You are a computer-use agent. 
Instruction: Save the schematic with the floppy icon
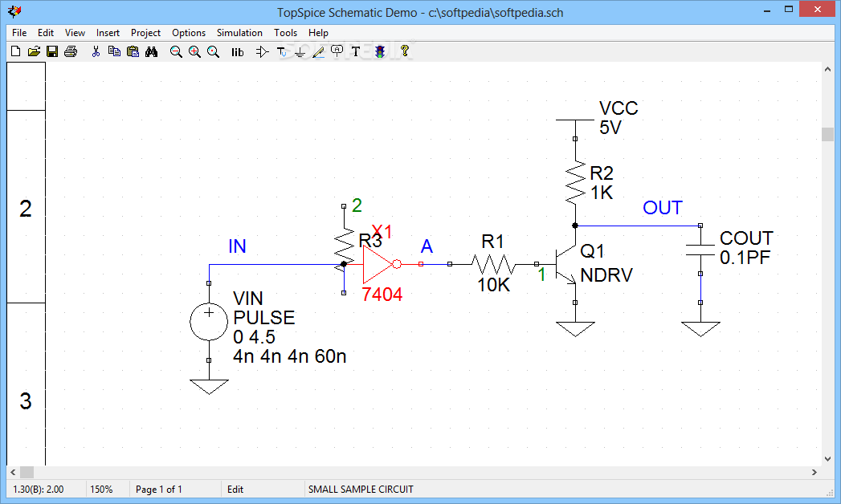[52, 51]
